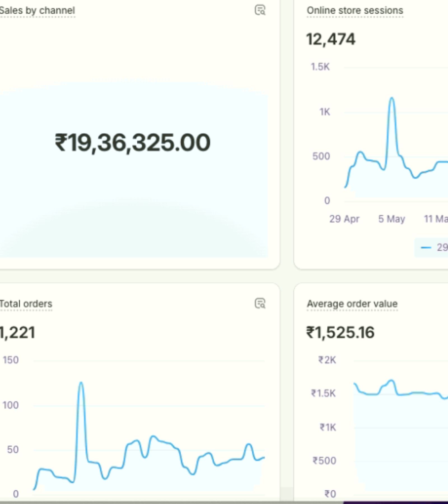Select the tallest peak in Total orders chart
Image resolution: width=448 pixels, height=504 pixels.
pos(81,383)
